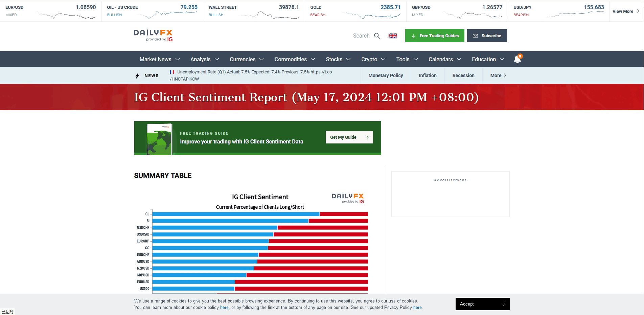Click the Free Trading Guides button

pos(435,36)
